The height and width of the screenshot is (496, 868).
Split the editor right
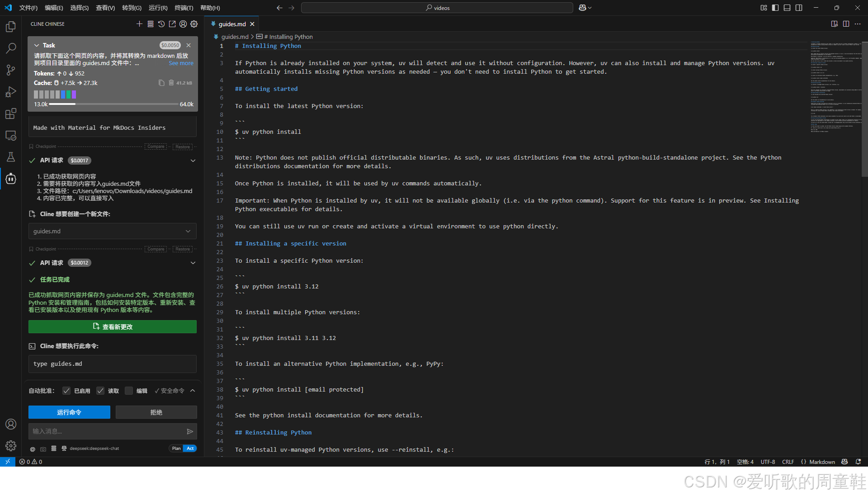pos(846,24)
